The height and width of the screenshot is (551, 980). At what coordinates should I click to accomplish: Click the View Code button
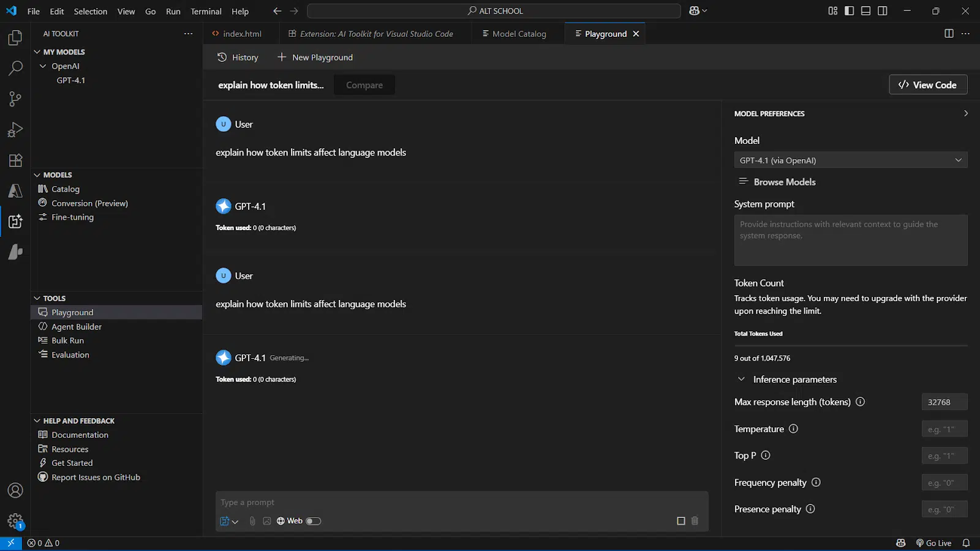click(x=928, y=84)
